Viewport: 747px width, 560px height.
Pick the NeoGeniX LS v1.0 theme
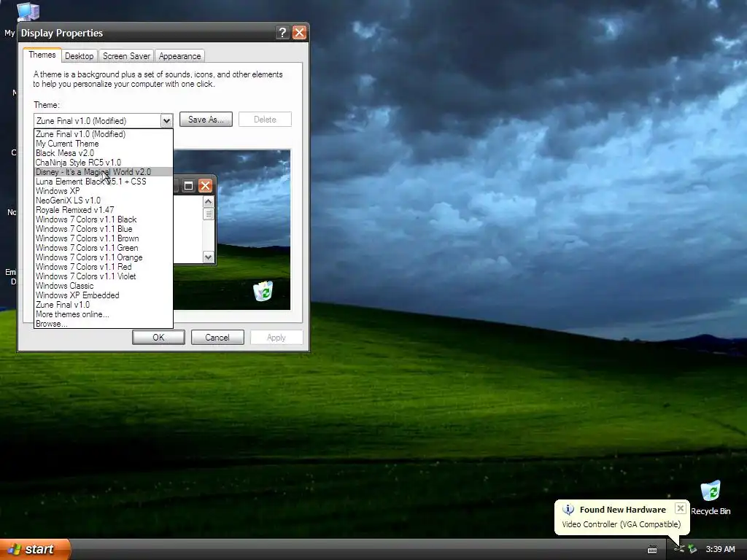[x=104, y=201]
